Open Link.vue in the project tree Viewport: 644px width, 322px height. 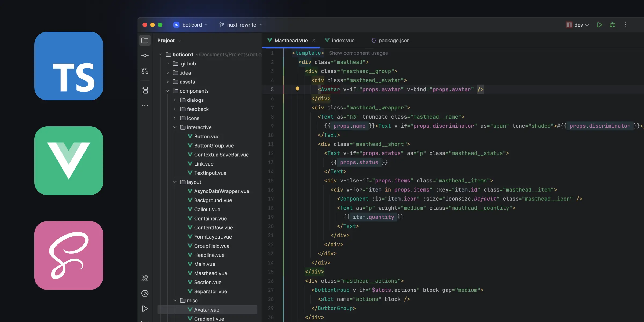200,164
